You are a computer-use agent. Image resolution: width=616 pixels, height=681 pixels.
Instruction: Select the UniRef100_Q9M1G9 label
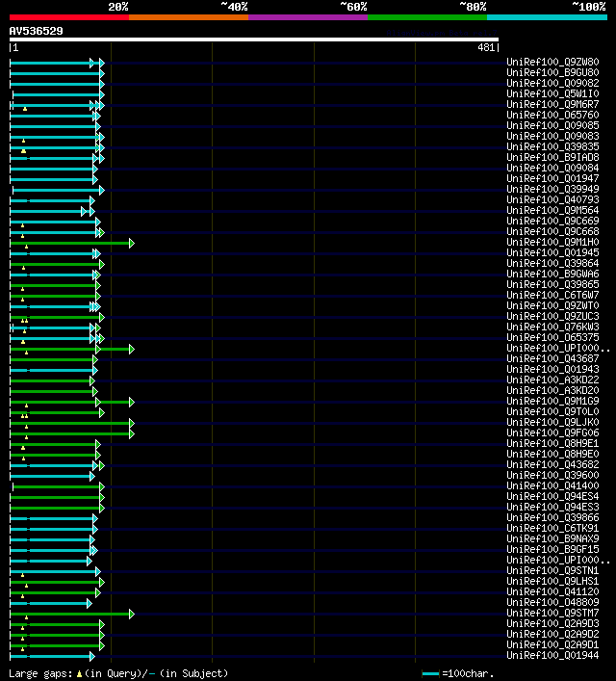552,401
